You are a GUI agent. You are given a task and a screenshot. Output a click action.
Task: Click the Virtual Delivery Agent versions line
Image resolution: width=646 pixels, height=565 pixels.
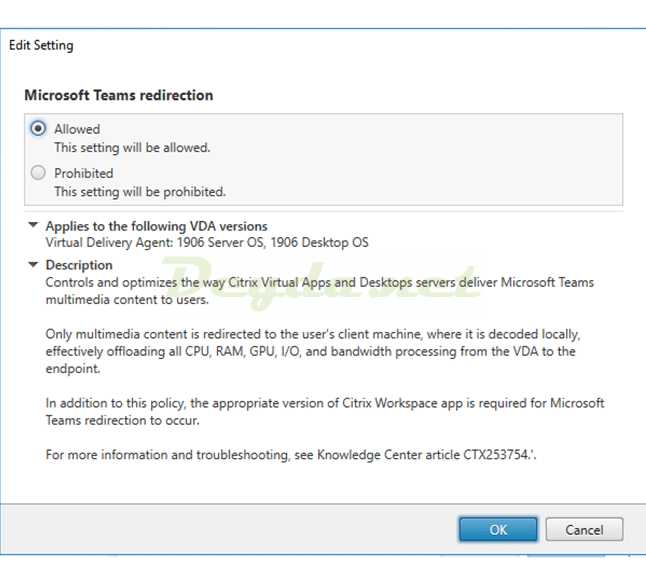(x=207, y=242)
